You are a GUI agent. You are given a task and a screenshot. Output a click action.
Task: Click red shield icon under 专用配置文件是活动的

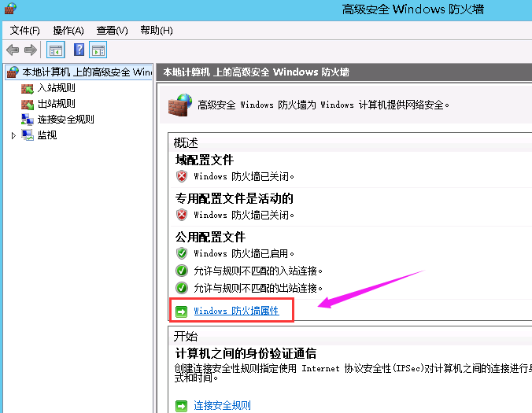[x=182, y=215]
